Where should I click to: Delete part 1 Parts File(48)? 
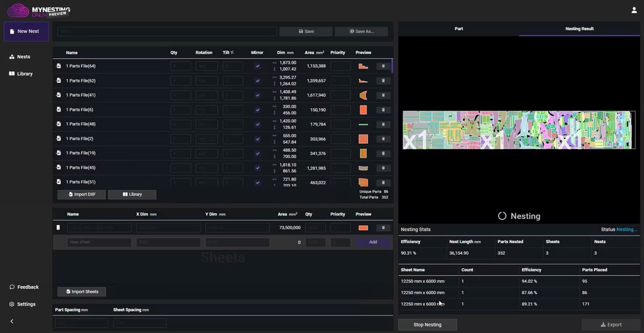[x=383, y=124]
